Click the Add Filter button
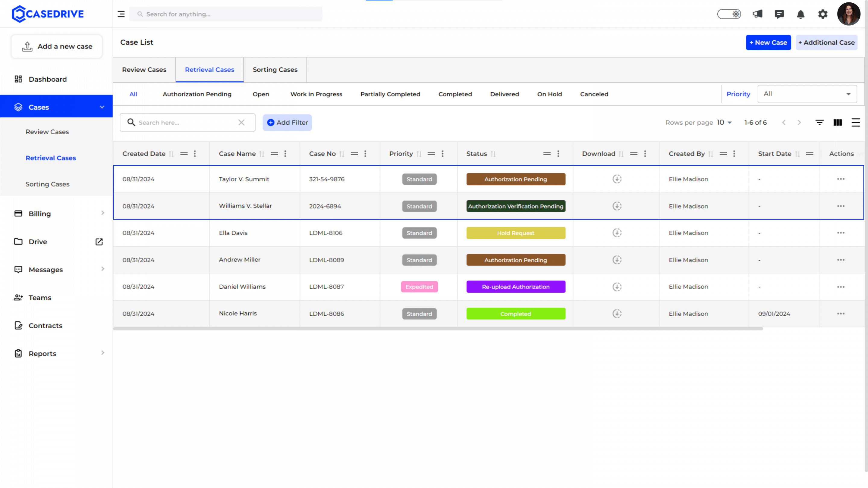This screenshot has width=868, height=488. click(x=287, y=123)
